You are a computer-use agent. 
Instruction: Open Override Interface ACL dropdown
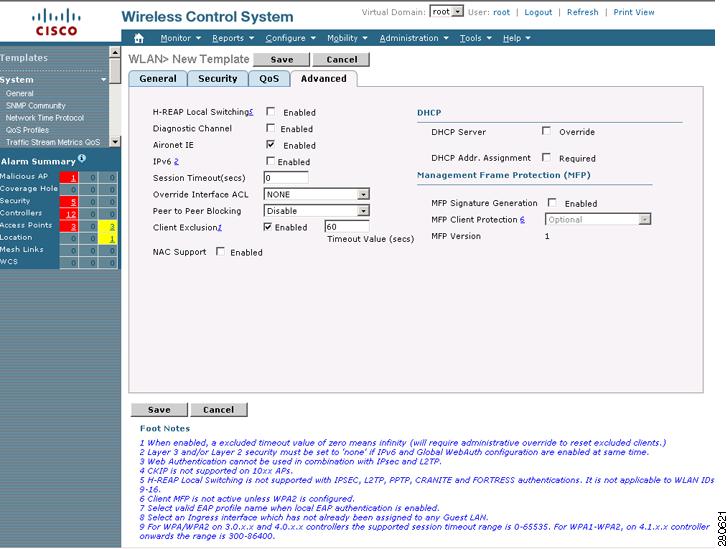coord(317,194)
